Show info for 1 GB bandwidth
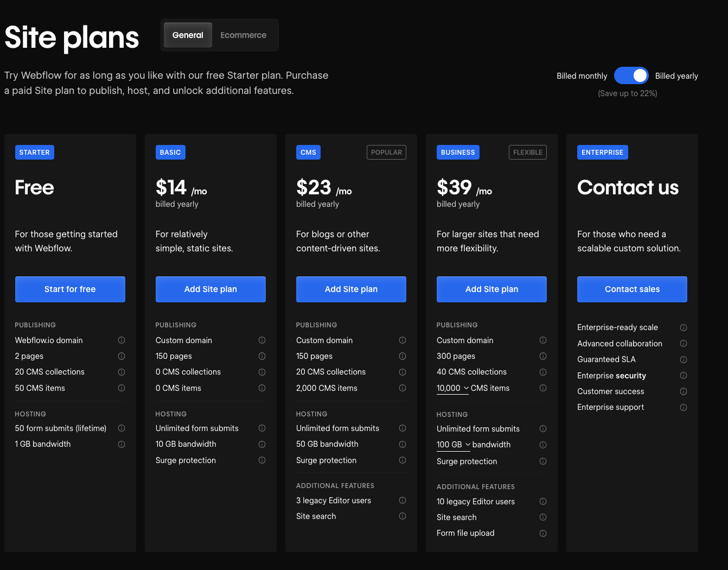This screenshot has width=728, height=570. tap(122, 444)
